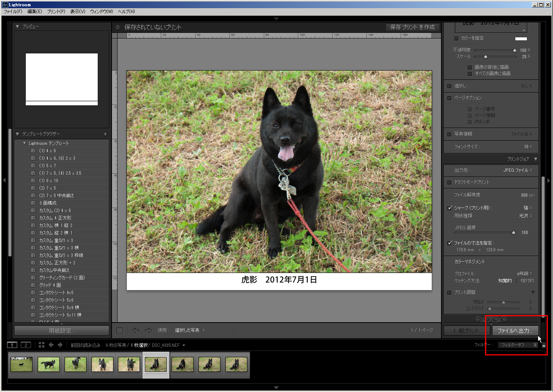
Task: Click the JPEG 画質 slider handle
Action: click(513, 233)
